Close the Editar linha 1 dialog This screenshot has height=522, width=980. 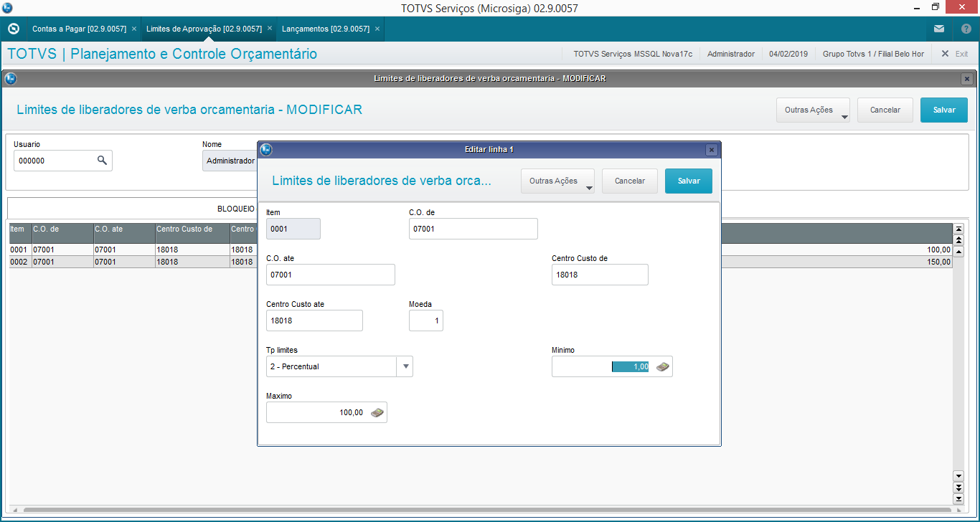pyautogui.click(x=712, y=150)
